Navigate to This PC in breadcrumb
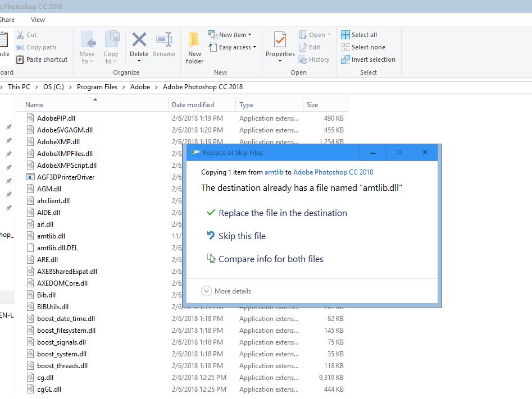This screenshot has width=532, height=399. click(19, 87)
